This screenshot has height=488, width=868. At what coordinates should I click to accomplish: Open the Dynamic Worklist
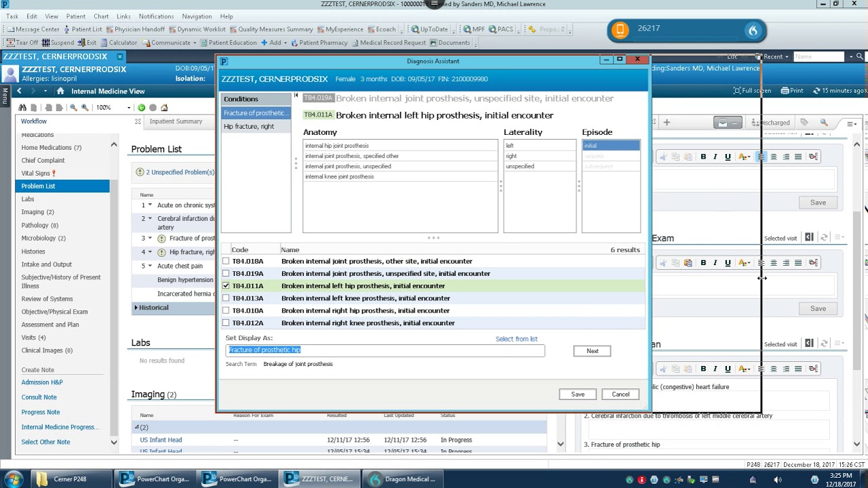(x=197, y=29)
